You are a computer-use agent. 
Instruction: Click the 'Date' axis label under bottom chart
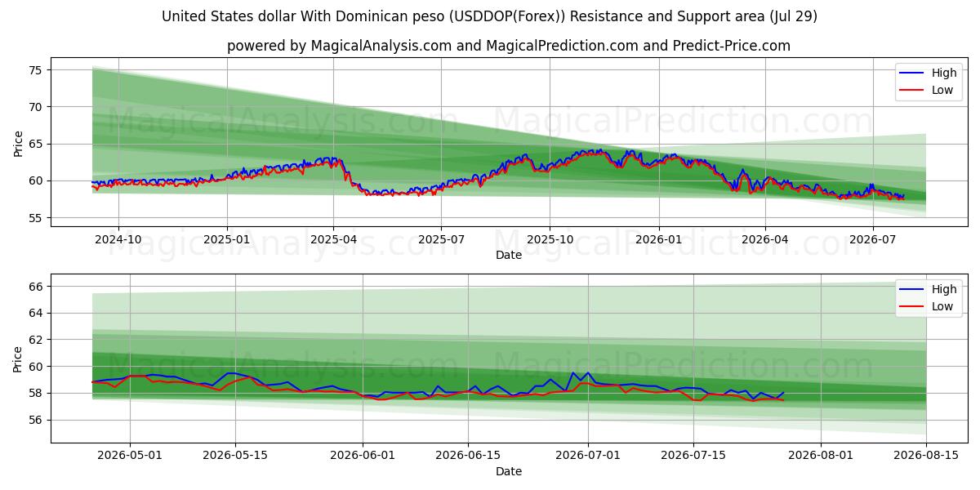509,472
